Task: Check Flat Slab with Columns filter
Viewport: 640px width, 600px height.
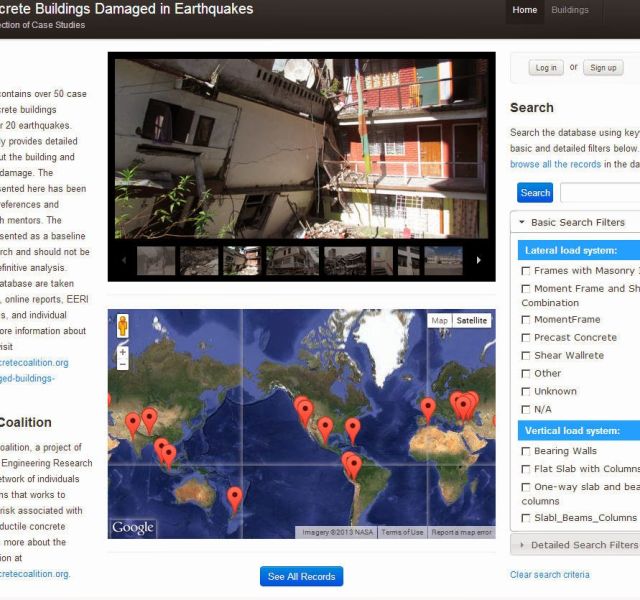Action: point(526,469)
